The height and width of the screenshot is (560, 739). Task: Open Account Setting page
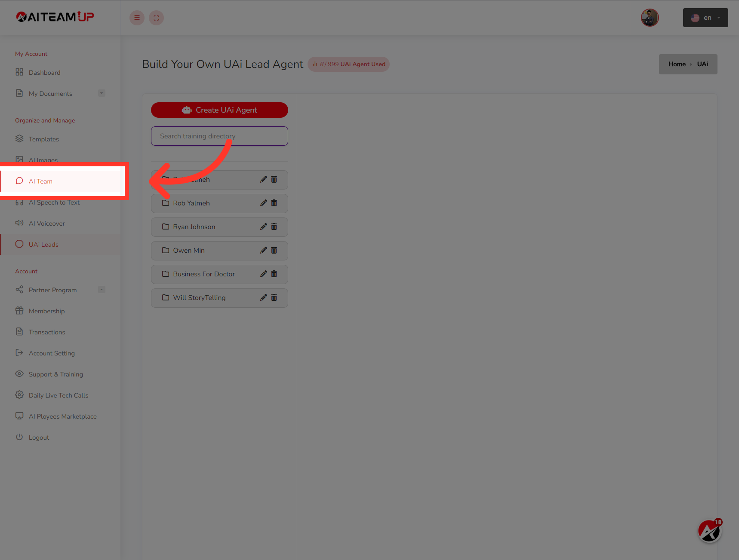(60, 353)
